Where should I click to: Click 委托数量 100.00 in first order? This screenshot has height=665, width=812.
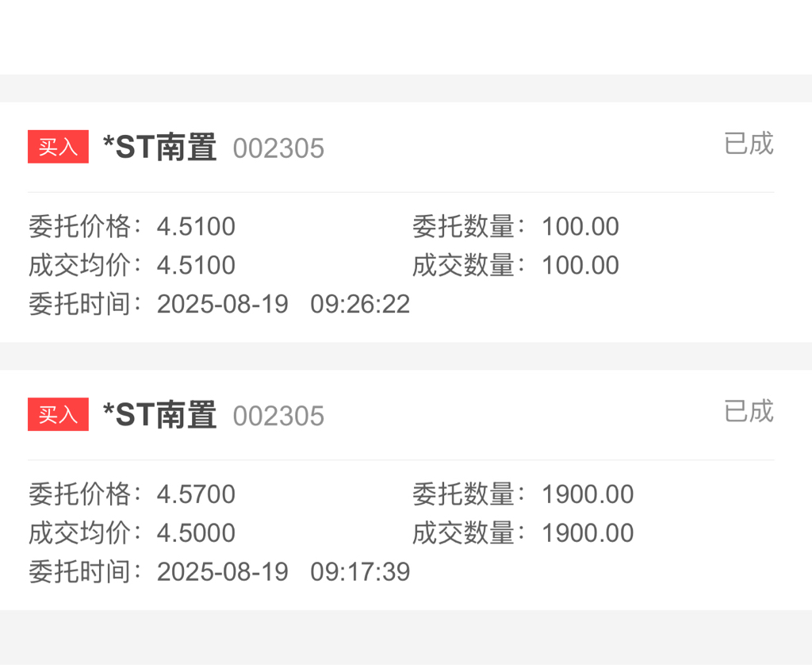580,227
